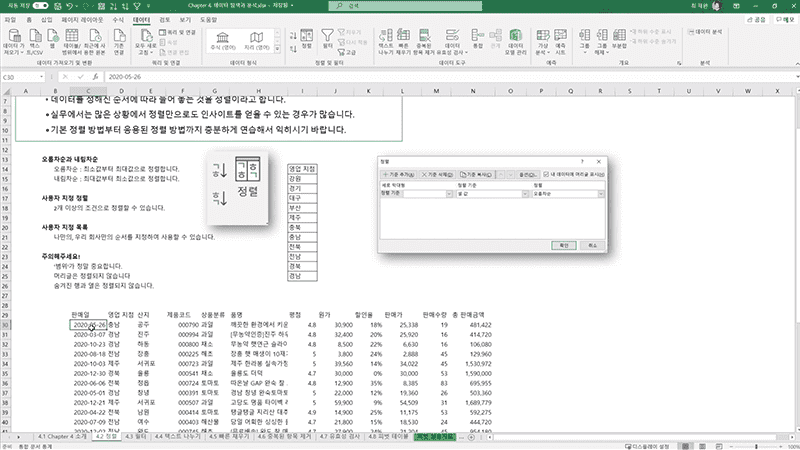Open the Outline (개요) group dialog launcher
Image resolution: width=800 pixels, height=450 pixels.
click(679, 63)
